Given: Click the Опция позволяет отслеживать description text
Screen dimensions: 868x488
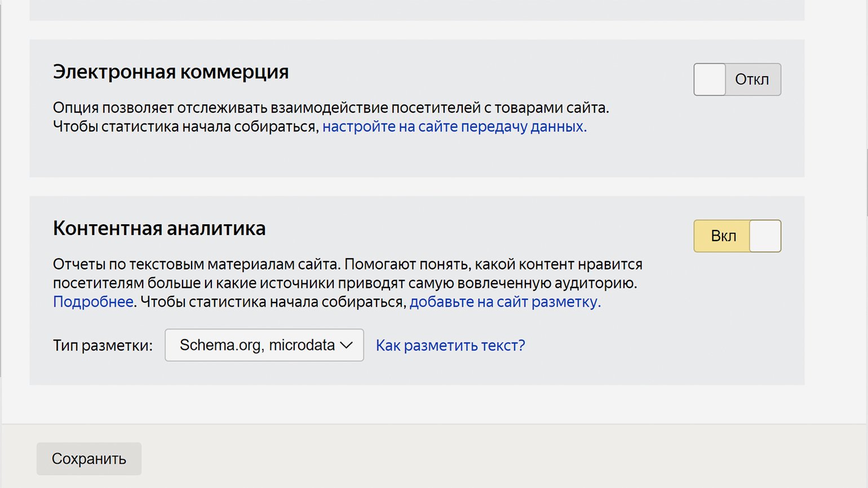Looking at the screenshot, I should click(x=331, y=108).
